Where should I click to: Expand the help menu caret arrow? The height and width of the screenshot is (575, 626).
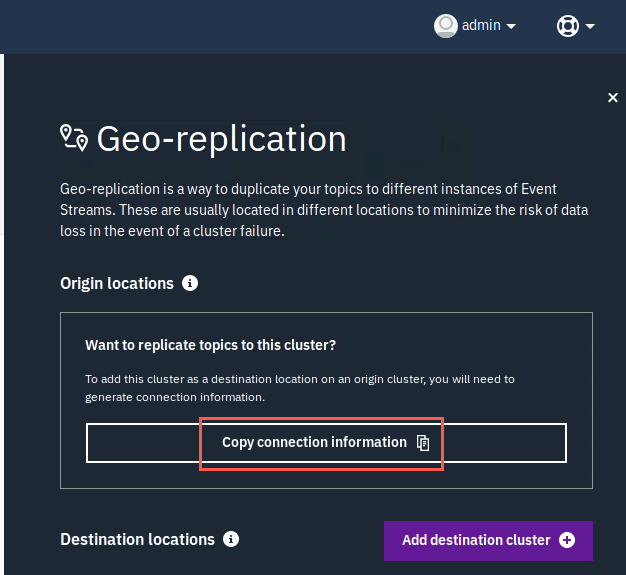pos(590,26)
